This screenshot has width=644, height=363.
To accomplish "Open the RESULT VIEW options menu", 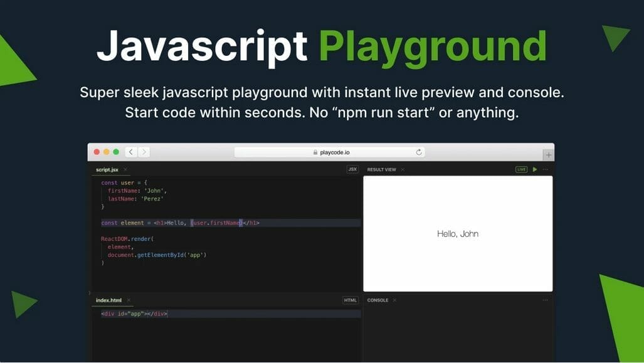I will 544,169.
